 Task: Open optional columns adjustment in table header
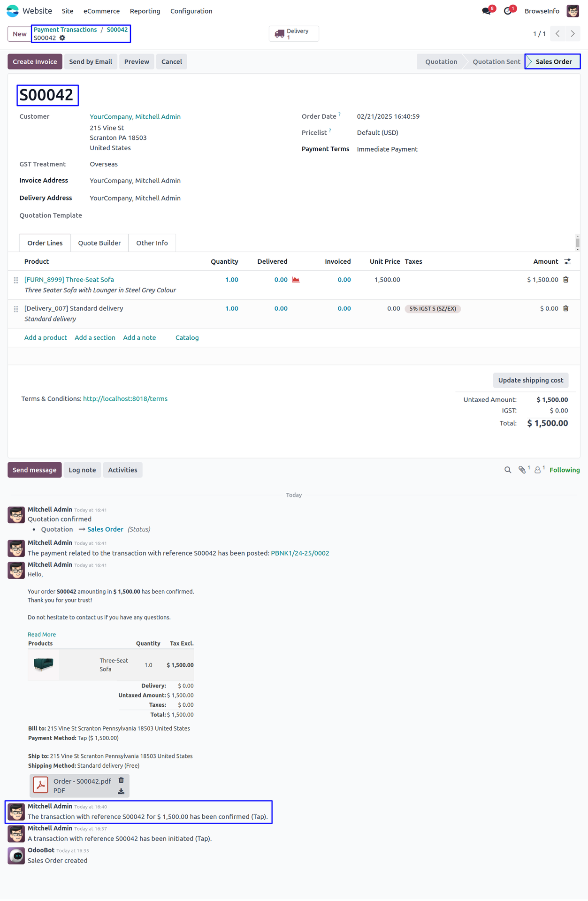coord(567,262)
